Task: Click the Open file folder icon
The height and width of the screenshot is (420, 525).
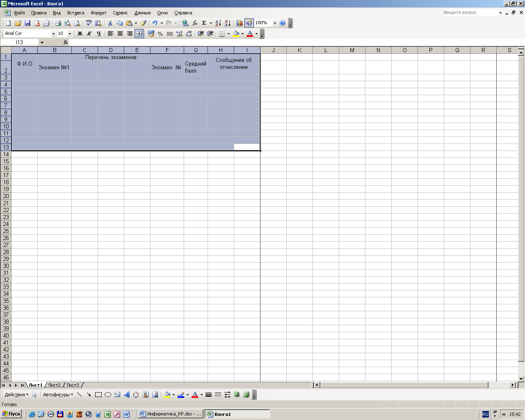Action: click(x=18, y=23)
